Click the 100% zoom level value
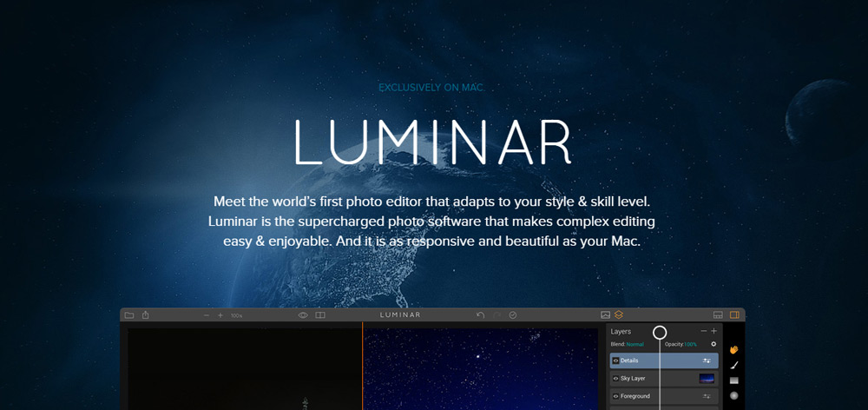The width and height of the screenshot is (868, 410). click(236, 316)
